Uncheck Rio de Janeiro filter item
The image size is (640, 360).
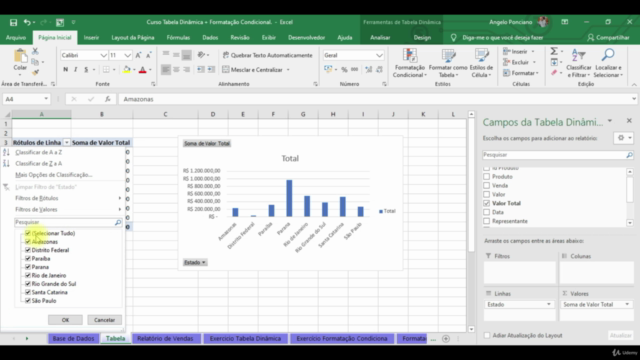coord(28,276)
